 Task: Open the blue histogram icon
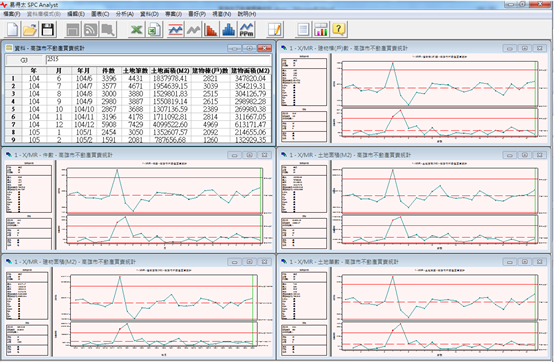click(229, 29)
